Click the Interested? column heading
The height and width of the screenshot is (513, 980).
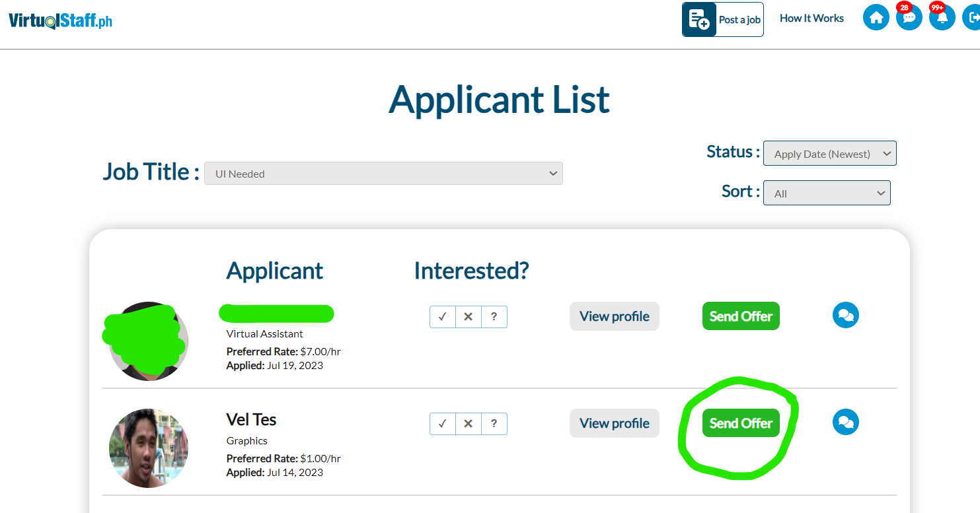[472, 271]
